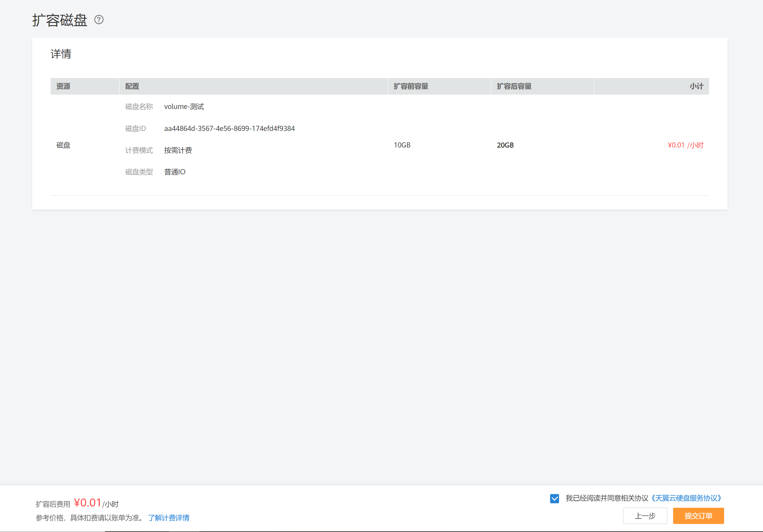Click the 详情 section heading
This screenshot has height=532, width=763.
(61, 54)
